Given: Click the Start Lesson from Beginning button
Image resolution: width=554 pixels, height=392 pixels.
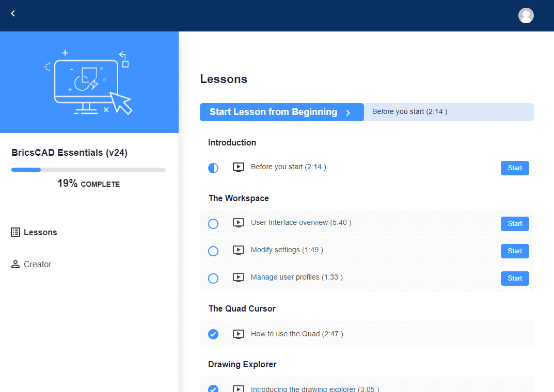Looking at the screenshot, I should coord(281,112).
